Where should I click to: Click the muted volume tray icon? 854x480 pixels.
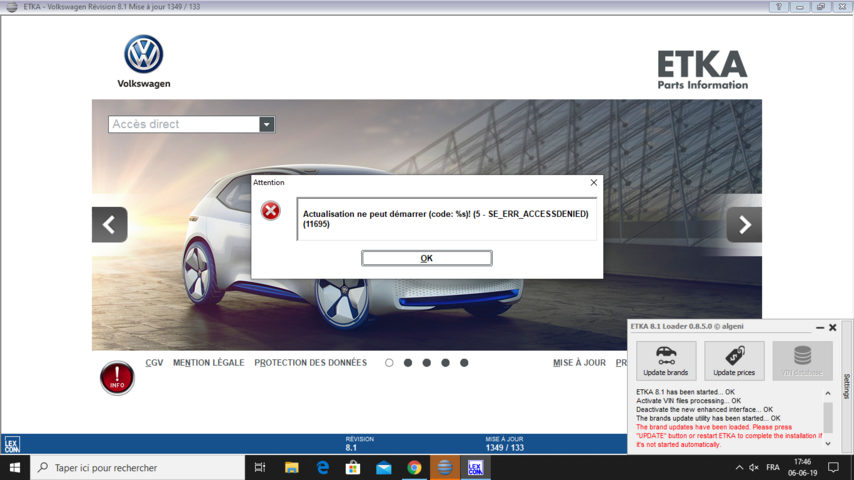tap(754, 467)
